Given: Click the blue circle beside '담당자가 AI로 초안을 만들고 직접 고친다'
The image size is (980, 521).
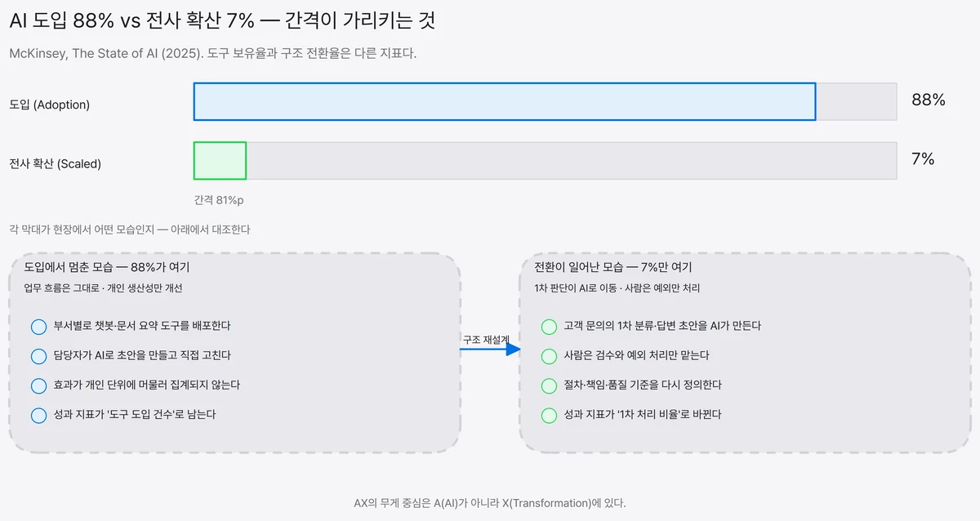Looking at the screenshot, I should tap(38, 356).
